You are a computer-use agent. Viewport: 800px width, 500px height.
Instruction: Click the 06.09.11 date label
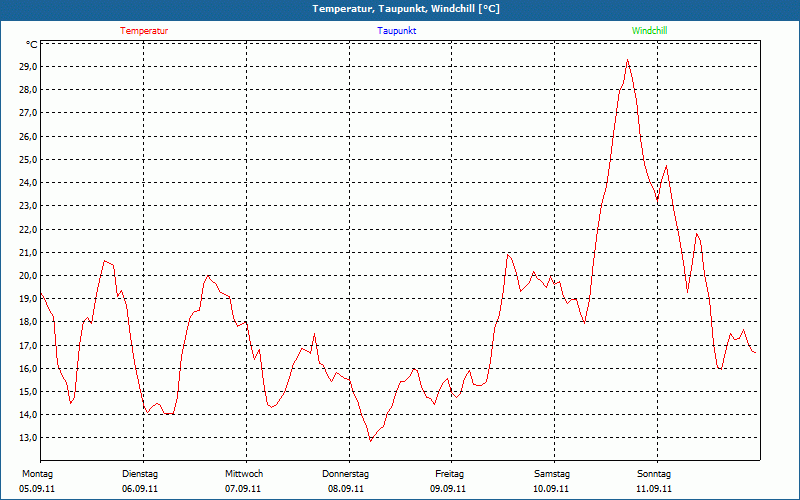click(140, 489)
